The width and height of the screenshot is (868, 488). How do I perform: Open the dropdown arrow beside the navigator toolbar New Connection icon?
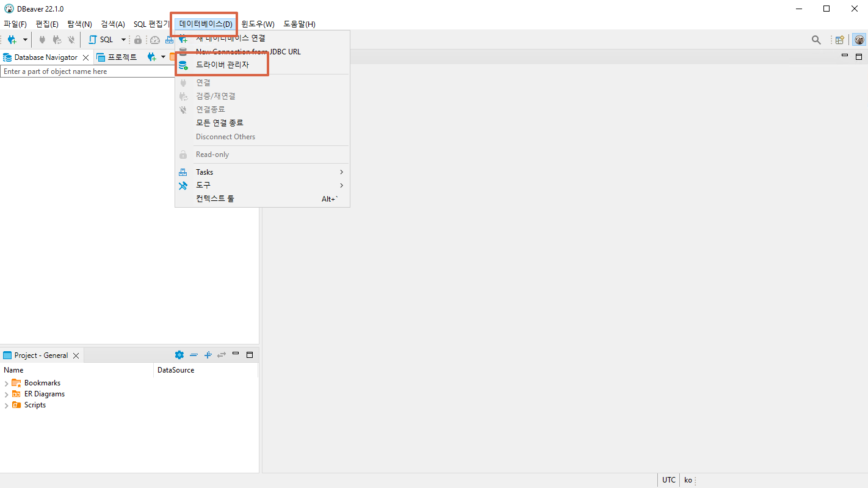(163, 57)
